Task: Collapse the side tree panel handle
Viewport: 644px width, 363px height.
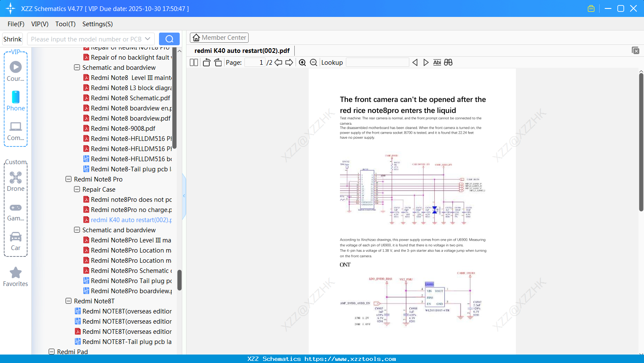Action: point(184,196)
